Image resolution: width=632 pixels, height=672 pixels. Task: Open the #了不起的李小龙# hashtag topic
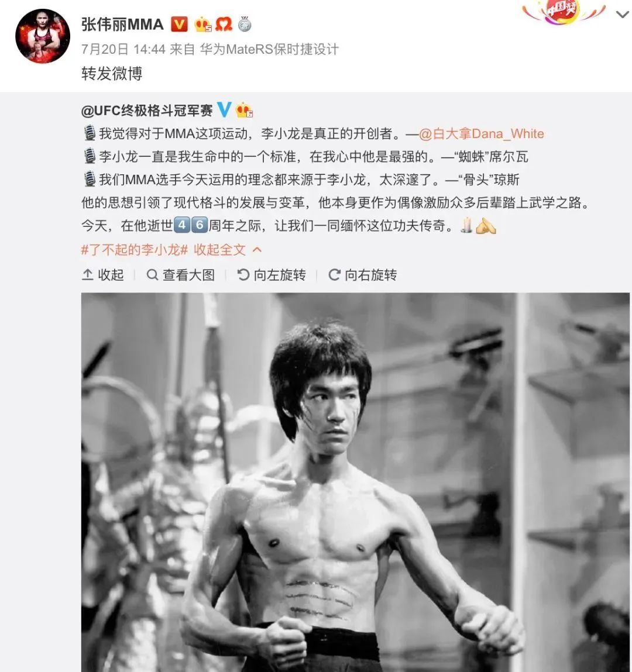tap(135, 249)
